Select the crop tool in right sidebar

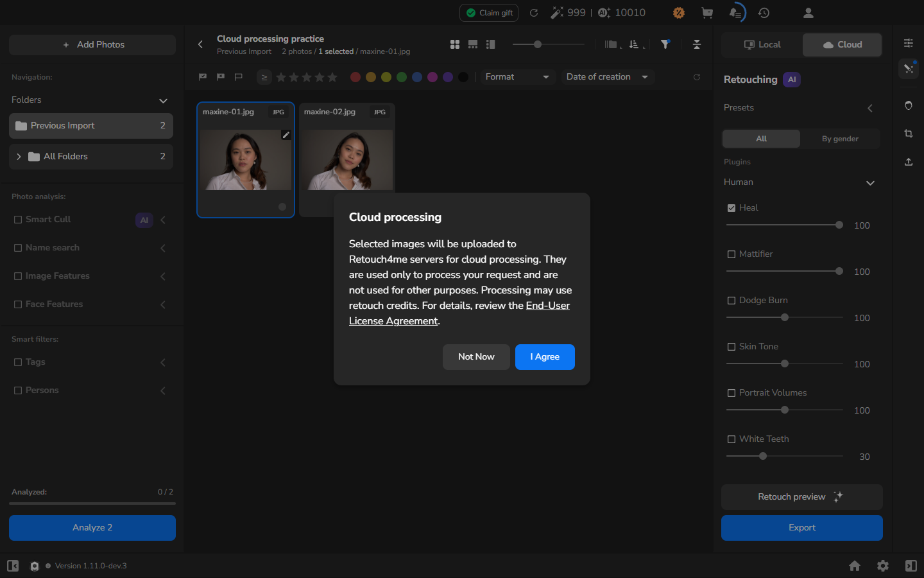click(909, 134)
